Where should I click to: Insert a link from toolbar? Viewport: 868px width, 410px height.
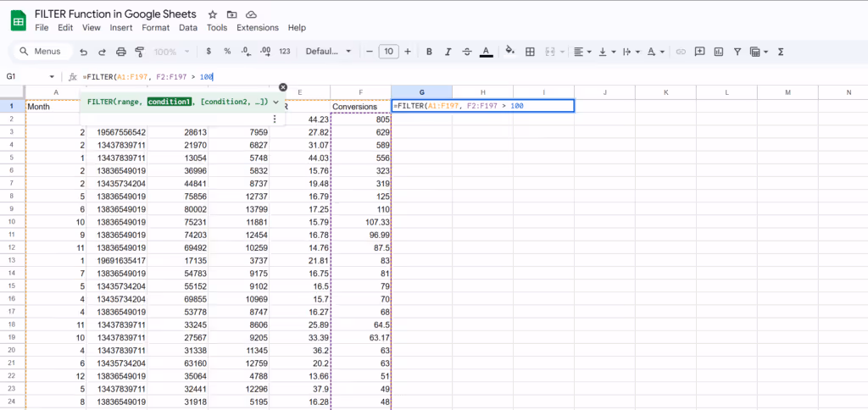tap(681, 52)
